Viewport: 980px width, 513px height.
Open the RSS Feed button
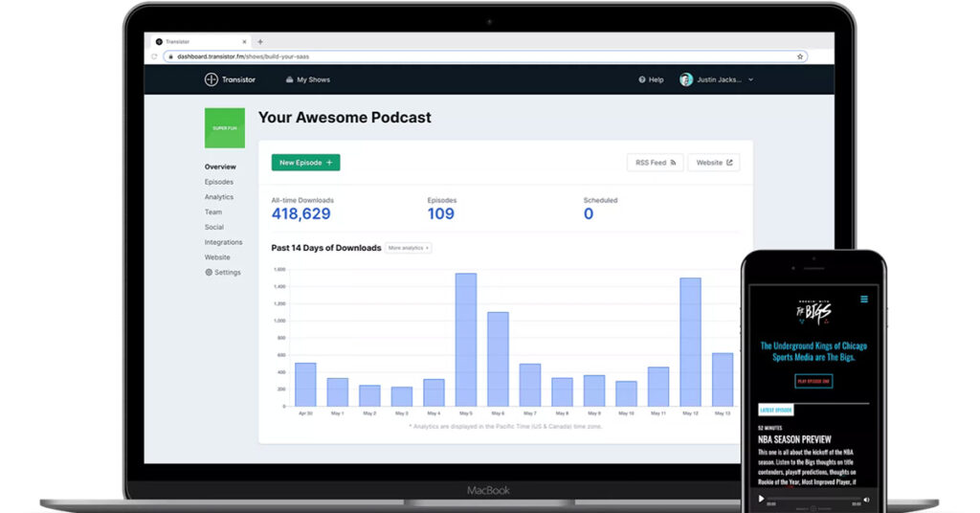click(x=656, y=163)
